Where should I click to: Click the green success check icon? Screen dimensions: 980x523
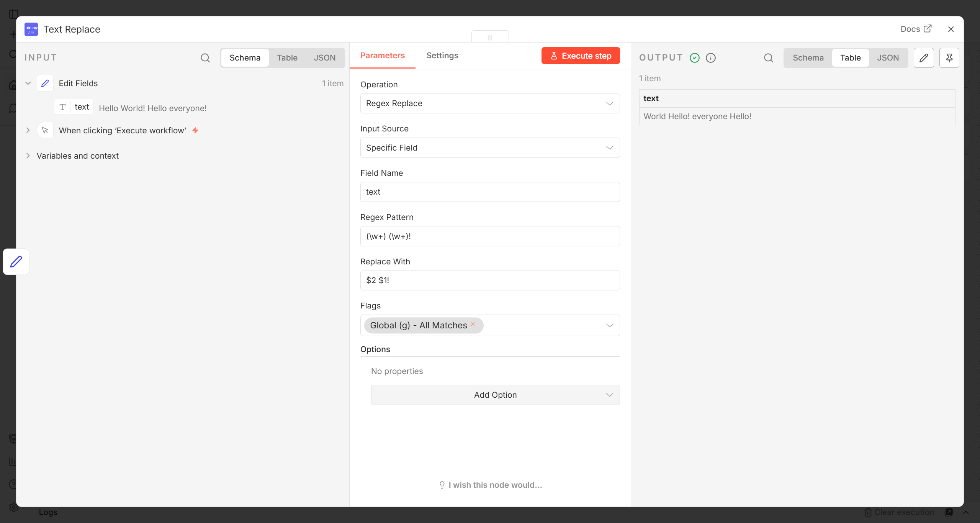(x=695, y=58)
